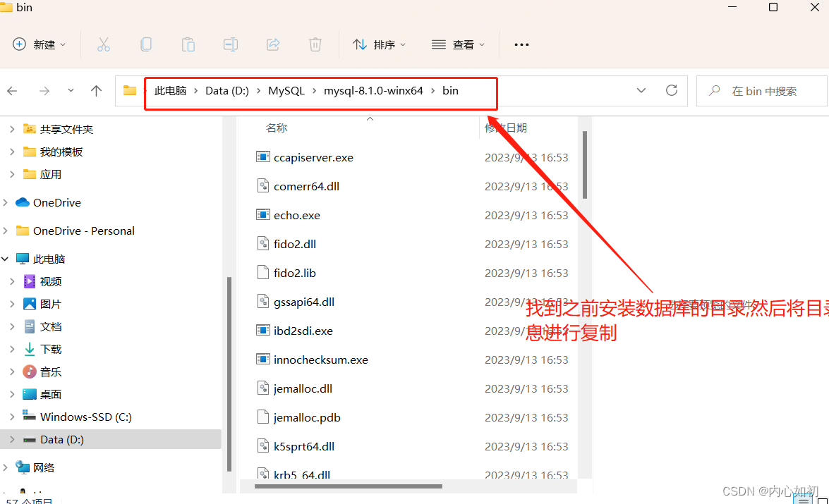829x504 pixels.
Task: Click the innochecksum.exe application icon
Action: tap(262, 359)
